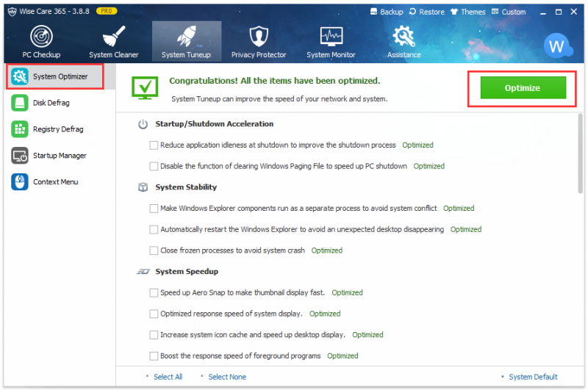This screenshot has width=588, height=390.
Task: Click the System Speedup heading
Action: pos(187,271)
